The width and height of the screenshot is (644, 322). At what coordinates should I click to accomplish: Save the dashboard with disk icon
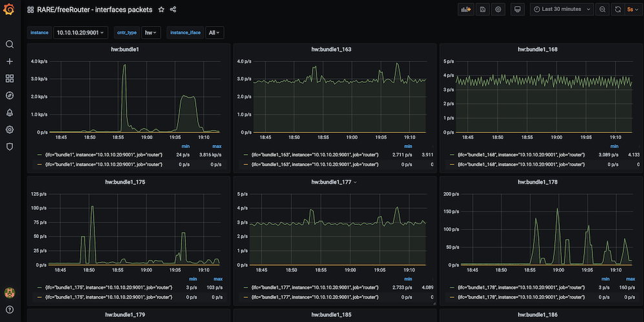pos(483,10)
